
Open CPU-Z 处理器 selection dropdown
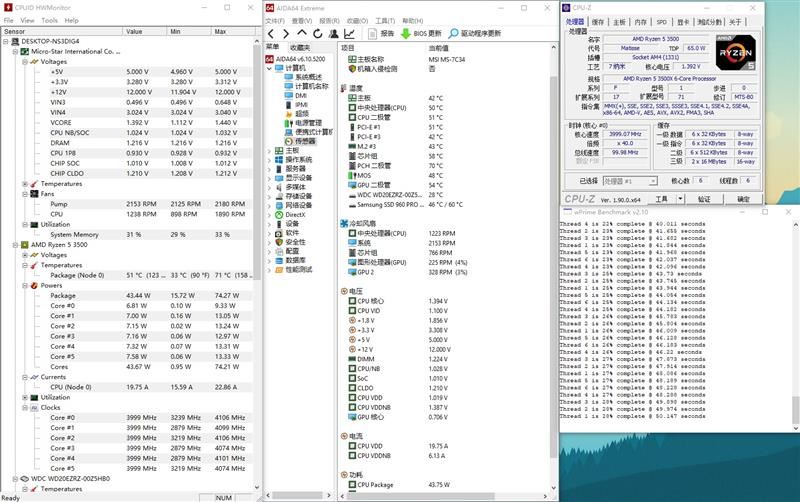[653, 181]
